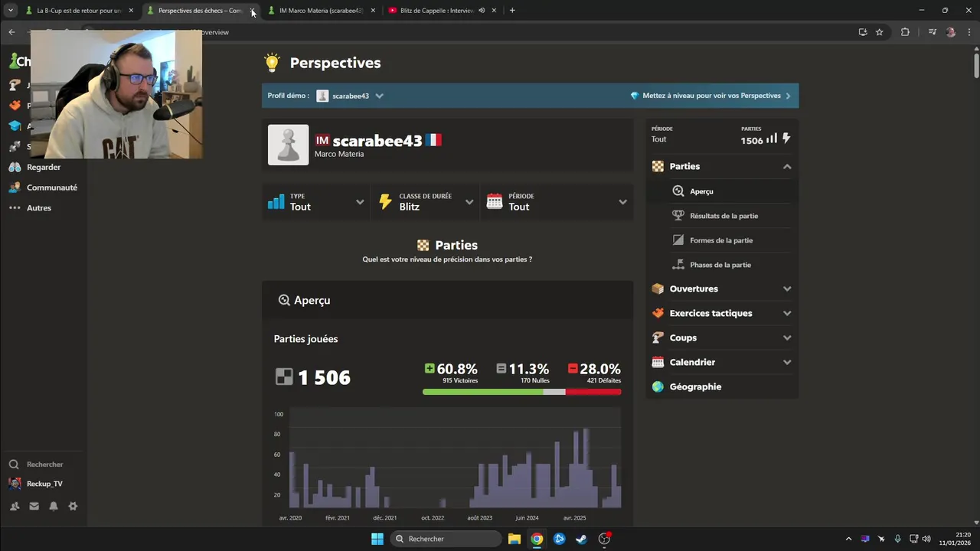Click the Formes de la partie square icon
Screen dimensions: 980x551
click(678, 240)
